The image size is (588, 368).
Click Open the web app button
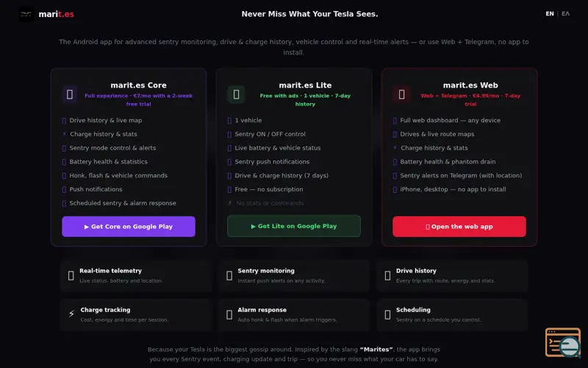pos(459,227)
